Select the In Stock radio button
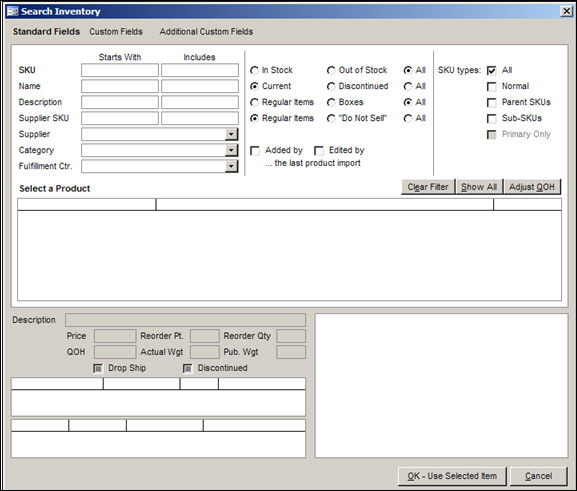This screenshot has height=491, width=577. coord(254,70)
